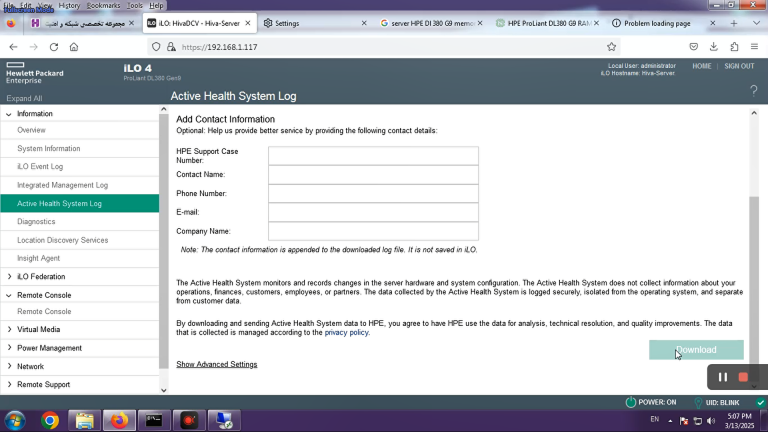Switch to HPE ProLiant DL380 G9 RAM tab
The height and width of the screenshot is (432, 768).
547,23
